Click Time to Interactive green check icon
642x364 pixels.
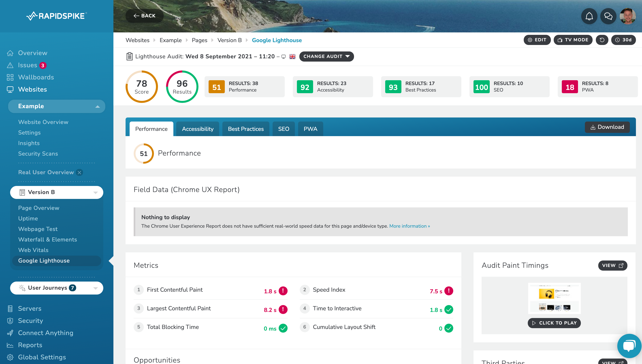coord(449,310)
